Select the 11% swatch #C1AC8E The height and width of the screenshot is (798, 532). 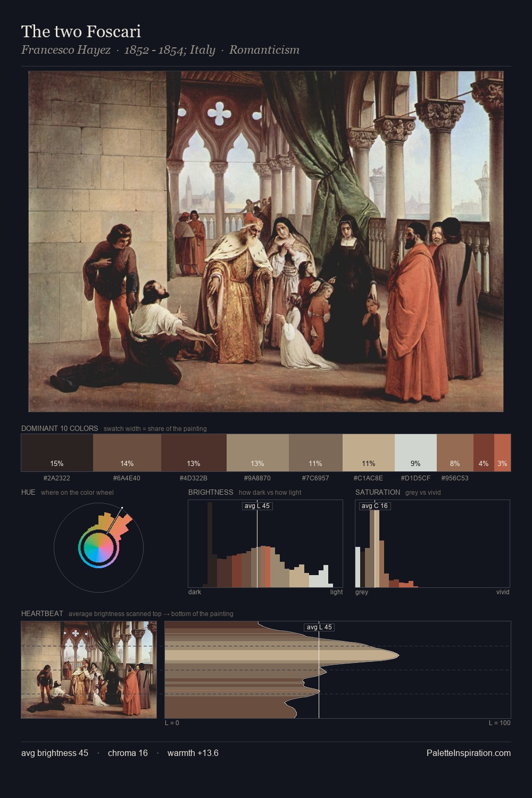[x=369, y=453]
